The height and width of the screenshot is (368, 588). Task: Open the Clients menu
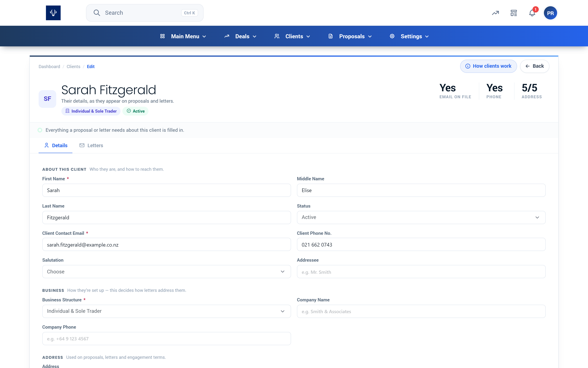[292, 36]
